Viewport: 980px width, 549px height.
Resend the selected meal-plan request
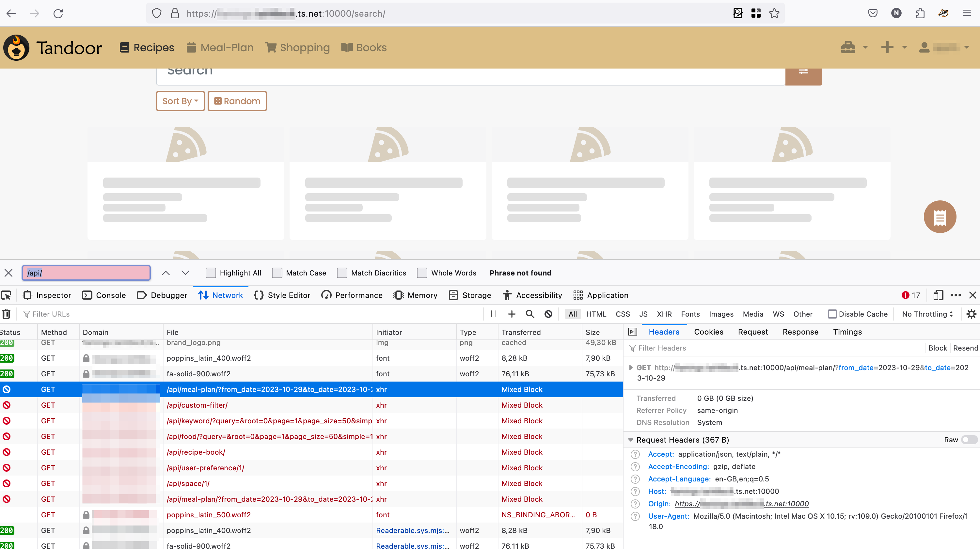tap(966, 348)
